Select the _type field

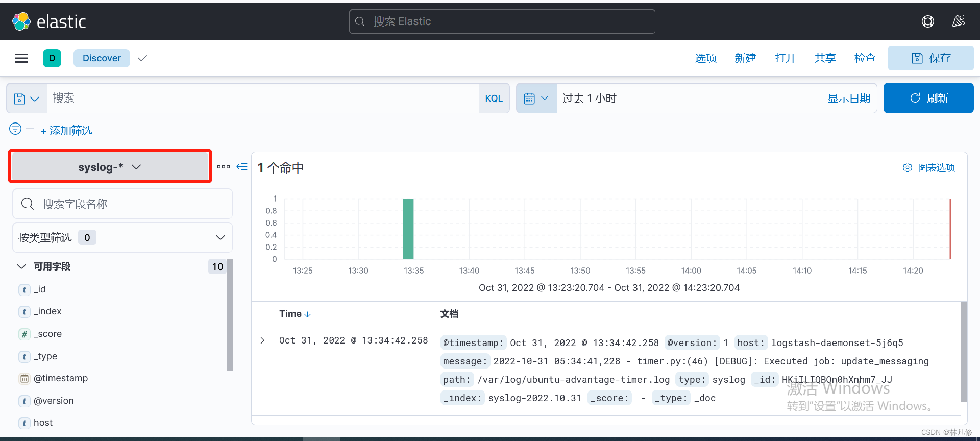click(x=45, y=356)
